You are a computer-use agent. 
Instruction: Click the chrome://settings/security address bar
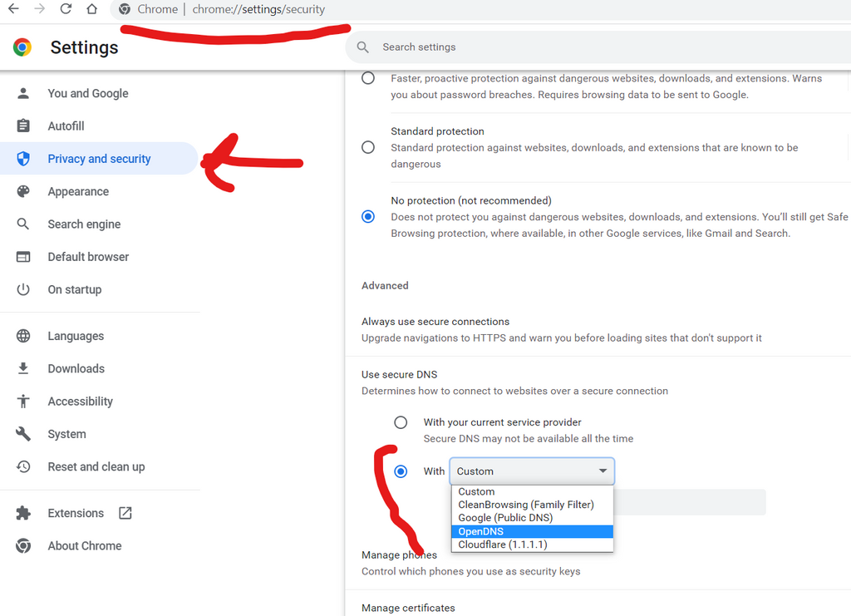pos(258,9)
